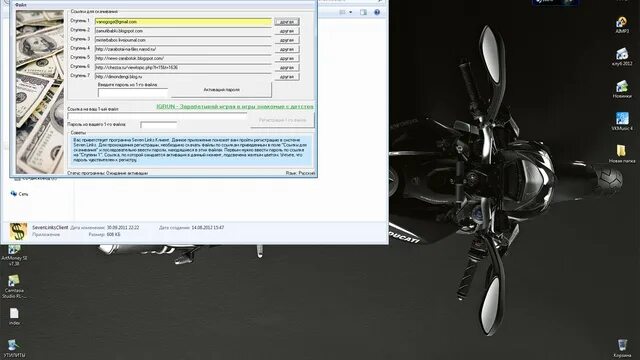Open Новинки desktop shortcut
Screen dimensions: 640x360
pos(622,89)
